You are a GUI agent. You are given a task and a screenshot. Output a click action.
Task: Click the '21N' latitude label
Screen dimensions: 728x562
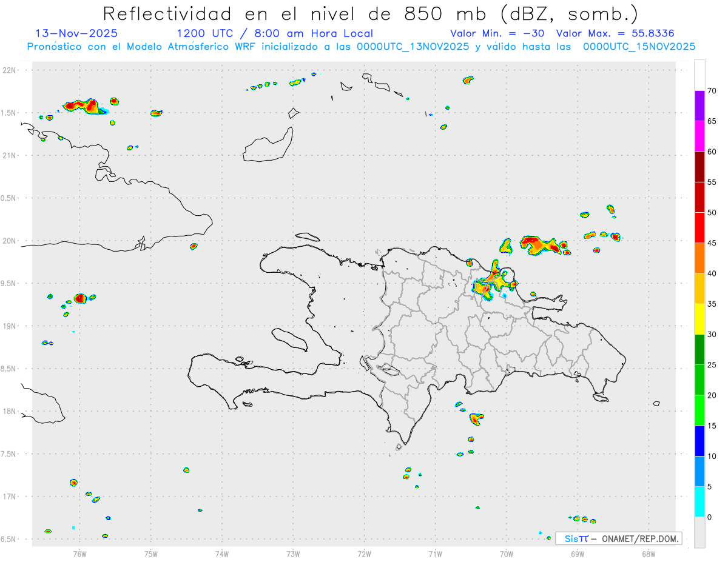click(10, 155)
